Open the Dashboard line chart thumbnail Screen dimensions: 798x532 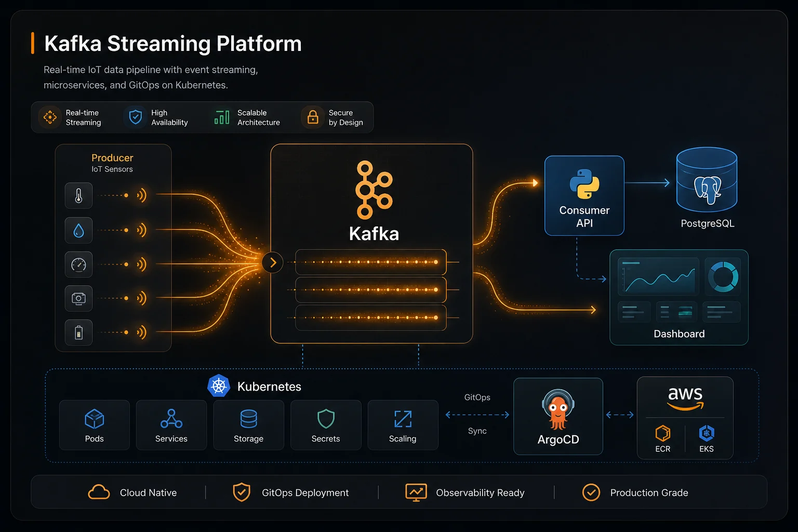tap(659, 277)
